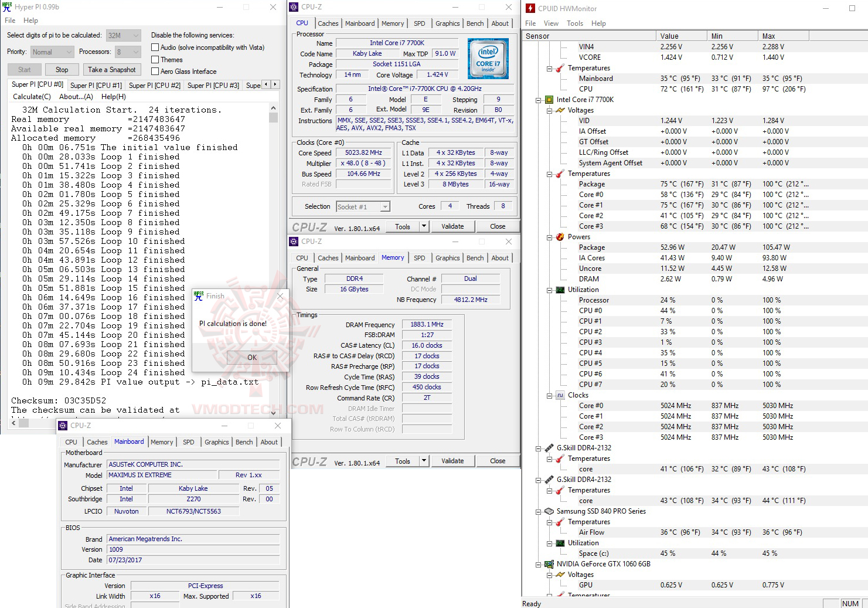This screenshot has height=608, width=868.
Task: Open the 32M digits of pi dropdown
Action: pos(124,35)
